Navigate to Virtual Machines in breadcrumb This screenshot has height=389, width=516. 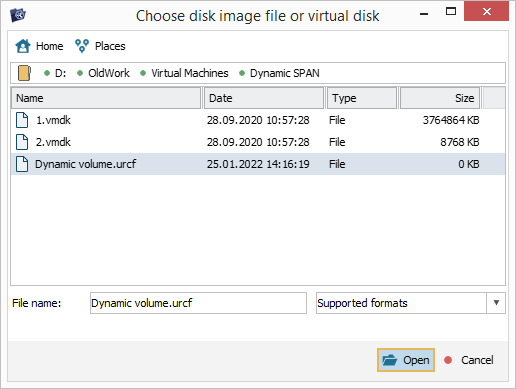click(x=190, y=73)
